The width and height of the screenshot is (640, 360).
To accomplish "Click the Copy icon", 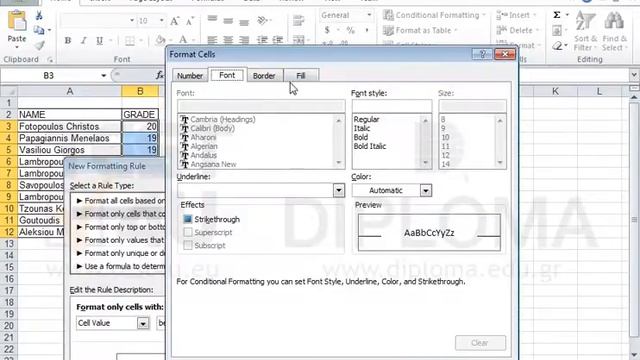I will click(x=39, y=30).
